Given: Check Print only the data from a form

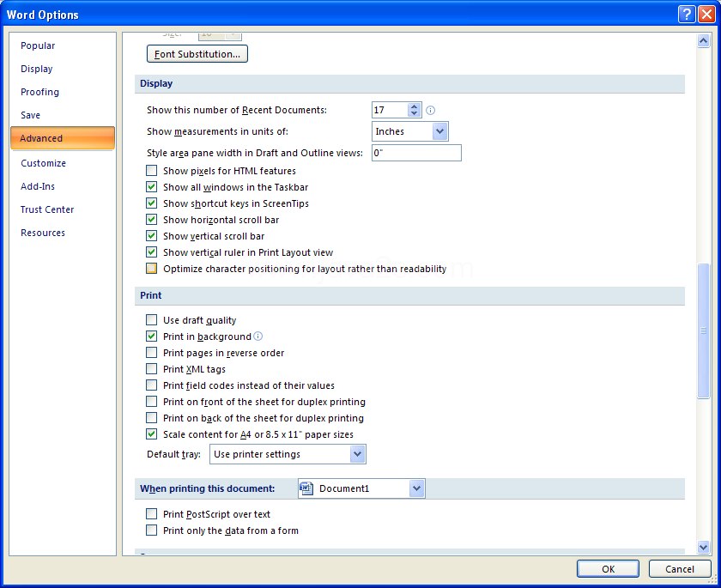Looking at the screenshot, I should [151, 530].
